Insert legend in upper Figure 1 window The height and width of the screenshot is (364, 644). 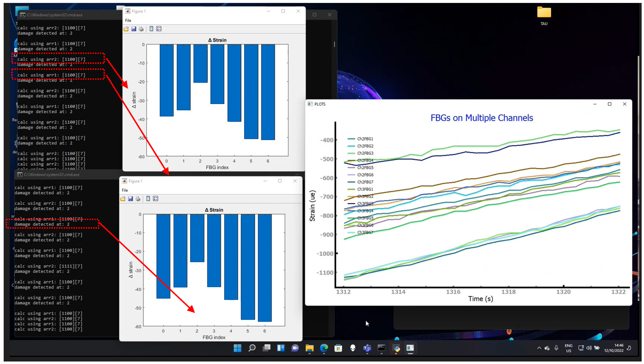[x=159, y=29]
